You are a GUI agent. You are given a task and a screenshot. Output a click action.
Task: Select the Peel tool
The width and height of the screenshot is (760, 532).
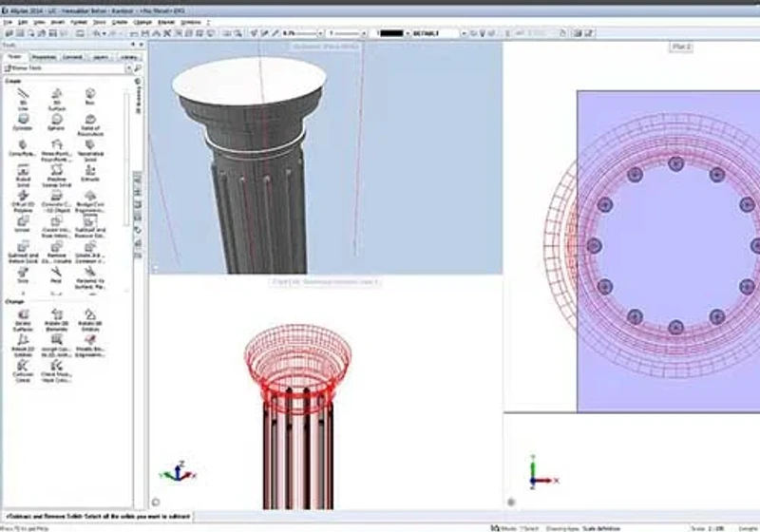click(x=57, y=275)
